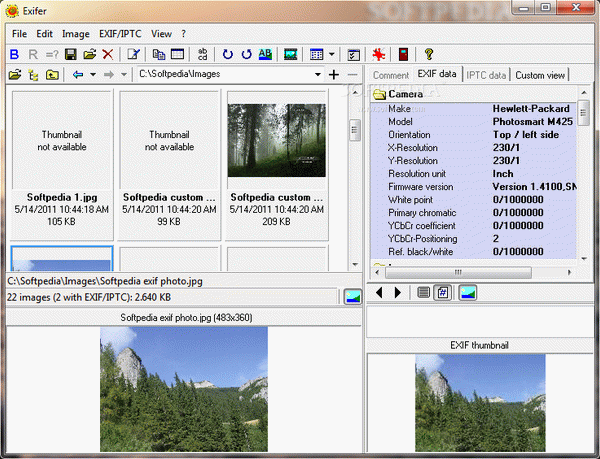
Task: Select the Softpedia 1.jpg thumbnail
Action: pyautogui.click(x=62, y=165)
